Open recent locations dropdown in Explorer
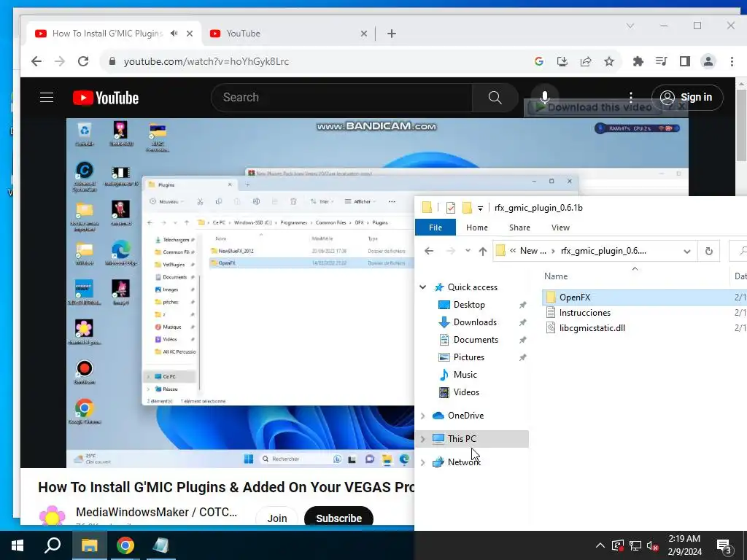Viewport: 747px width, 560px height. pyautogui.click(x=468, y=251)
